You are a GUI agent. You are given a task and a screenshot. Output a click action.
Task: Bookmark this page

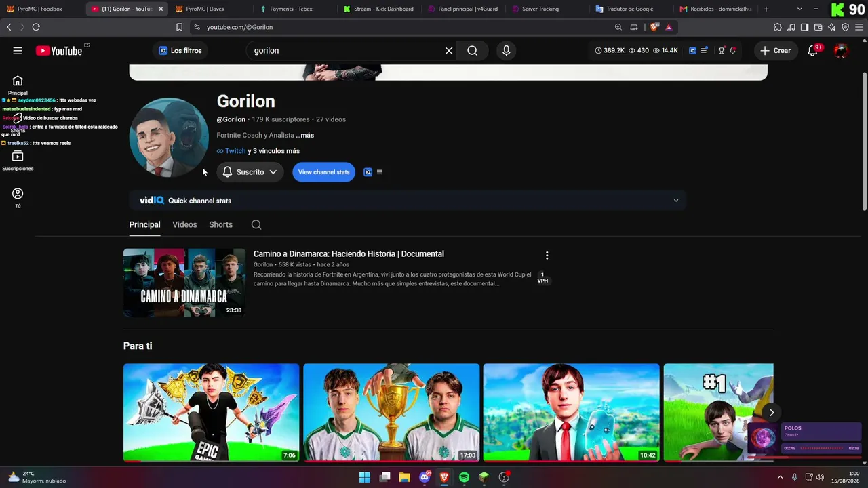[x=179, y=27]
